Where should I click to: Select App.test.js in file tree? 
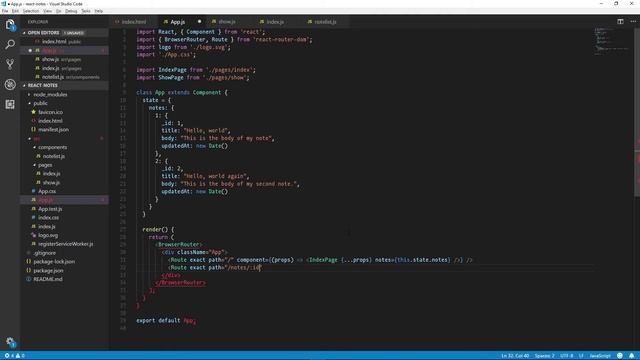click(x=64, y=209)
